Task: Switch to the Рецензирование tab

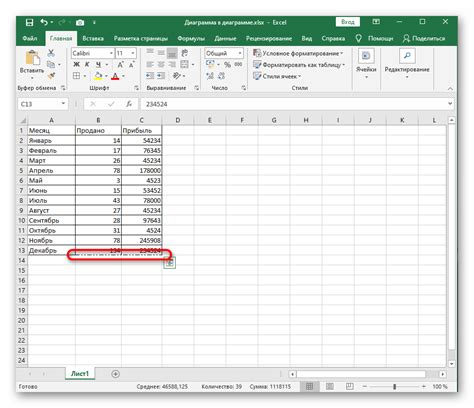Action: [x=269, y=38]
